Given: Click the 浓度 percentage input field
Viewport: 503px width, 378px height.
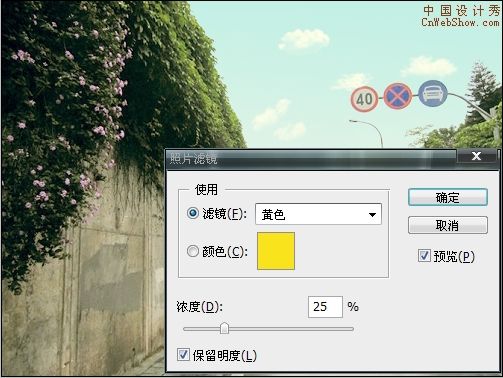Looking at the screenshot, I should tap(325, 307).
